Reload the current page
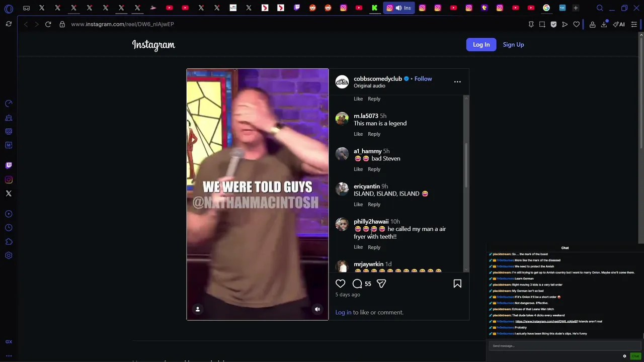This screenshot has height=362, width=644. pos(48,24)
